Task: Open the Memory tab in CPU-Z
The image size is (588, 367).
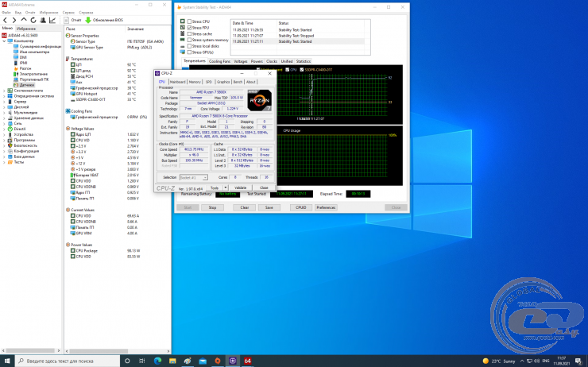Action: (x=195, y=82)
